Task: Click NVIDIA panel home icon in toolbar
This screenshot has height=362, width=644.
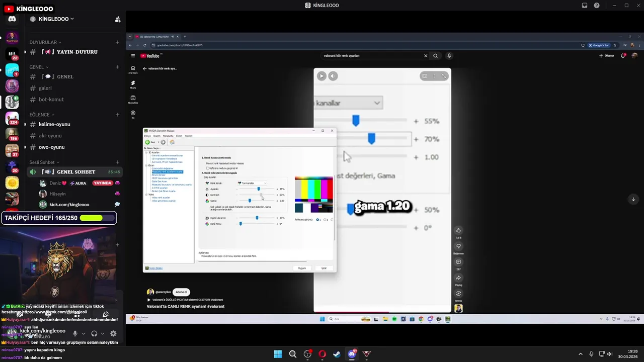Action: point(172,142)
